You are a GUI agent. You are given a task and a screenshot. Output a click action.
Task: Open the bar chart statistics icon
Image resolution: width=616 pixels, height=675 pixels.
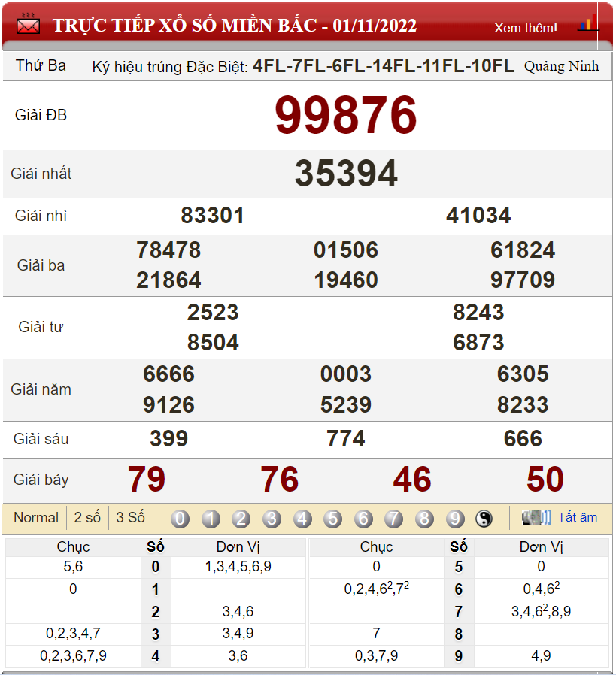pyautogui.click(x=588, y=23)
